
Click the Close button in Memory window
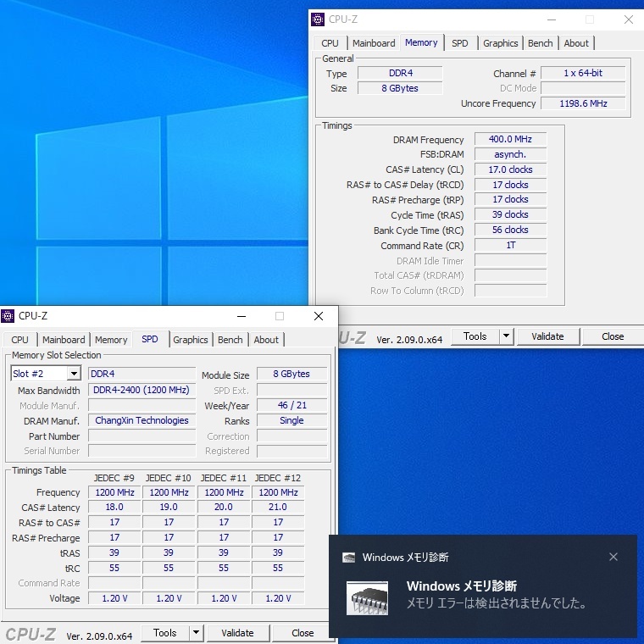[613, 336]
